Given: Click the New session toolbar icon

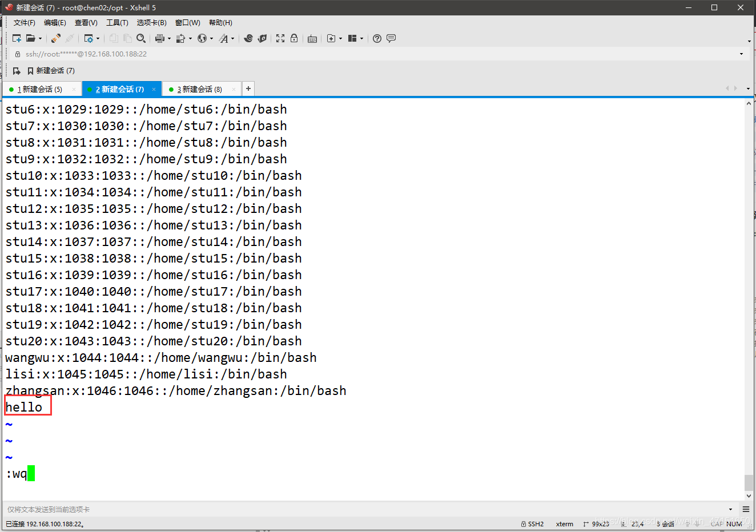Looking at the screenshot, I should tap(17, 38).
